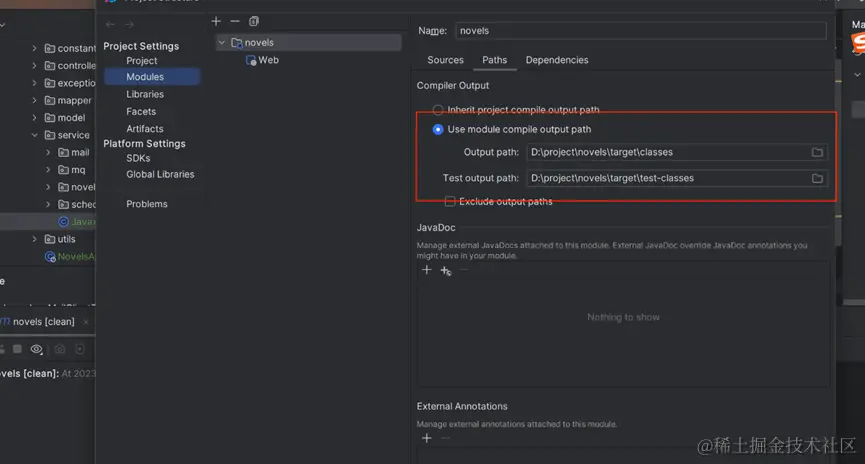865x464 pixels.
Task: Open the Dependencies tab
Action: click(x=557, y=60)
